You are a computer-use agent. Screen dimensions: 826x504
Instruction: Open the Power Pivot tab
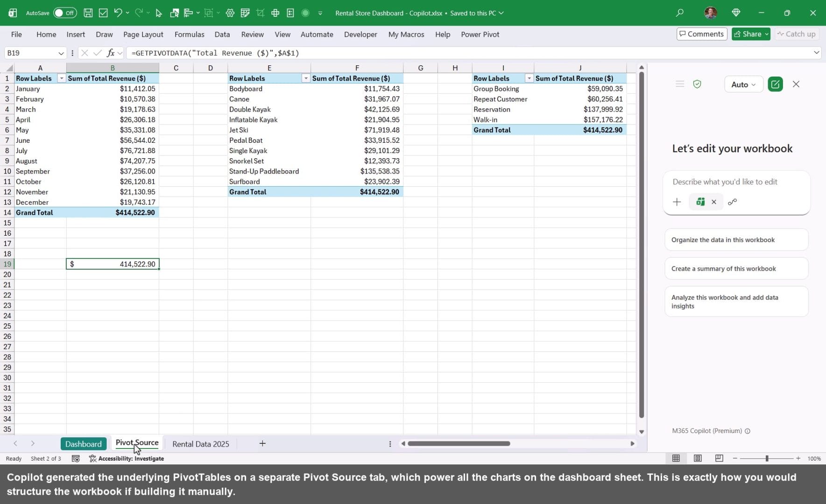coord(480,35)
